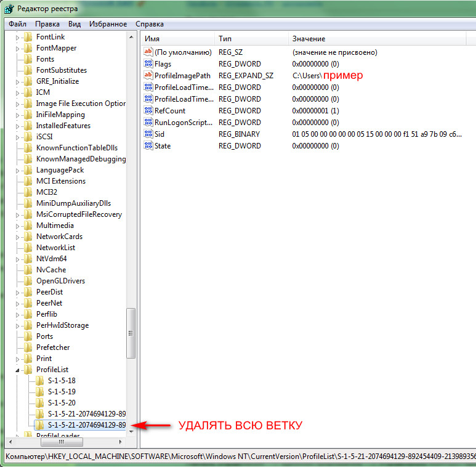Viewport: 476px width, 467px height.
Task: Click the Prefetcher folder icon
Action: click(x=28, y=347)
